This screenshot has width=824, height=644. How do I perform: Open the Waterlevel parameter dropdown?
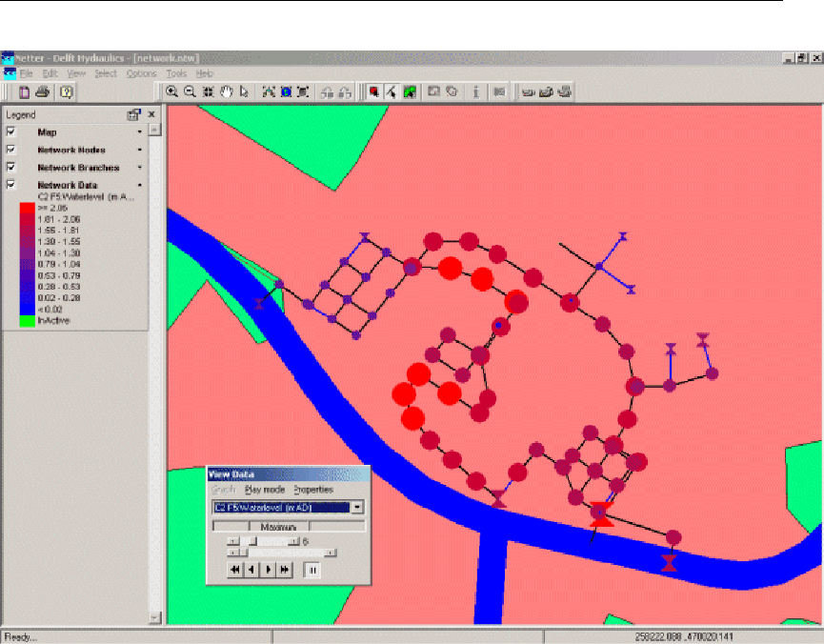pos(357,507)
